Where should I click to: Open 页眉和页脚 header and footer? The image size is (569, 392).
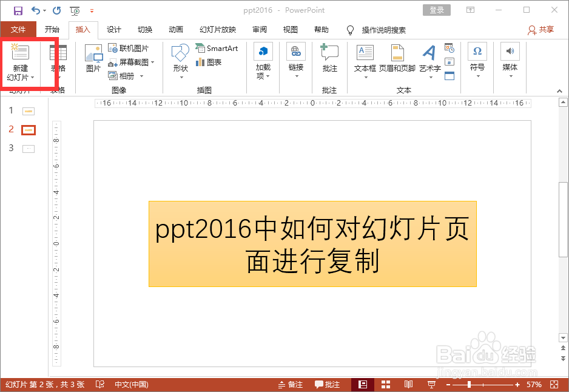(397, 58)
